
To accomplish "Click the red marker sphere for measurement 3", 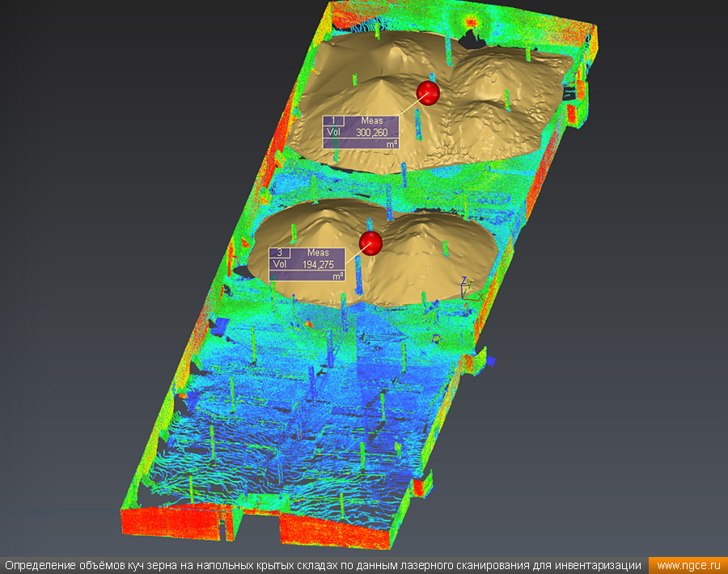I will click(370, 243).
